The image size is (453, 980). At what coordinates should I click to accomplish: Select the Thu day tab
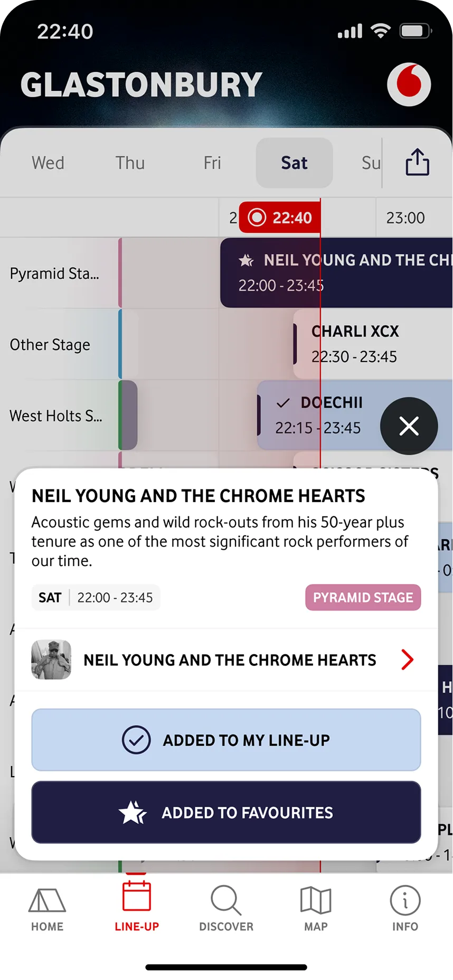[130, 163]
